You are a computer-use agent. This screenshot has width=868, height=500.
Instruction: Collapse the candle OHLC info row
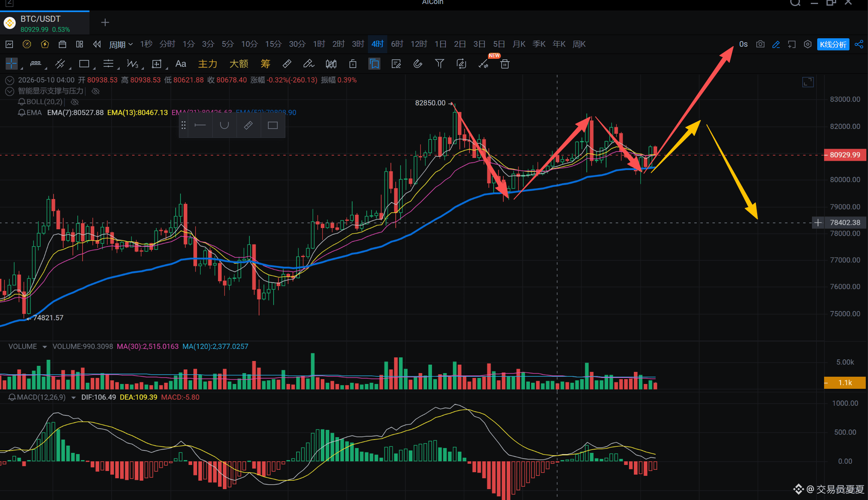[10, 80]
